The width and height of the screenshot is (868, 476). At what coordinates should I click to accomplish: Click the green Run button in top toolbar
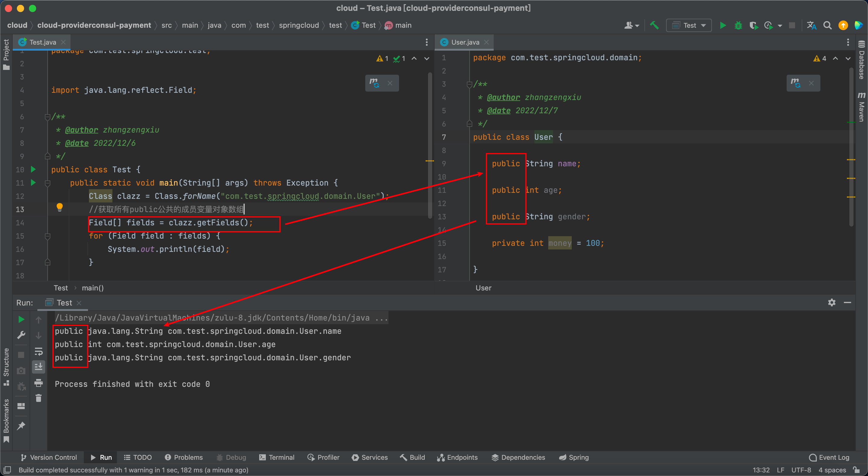(722, 26)
